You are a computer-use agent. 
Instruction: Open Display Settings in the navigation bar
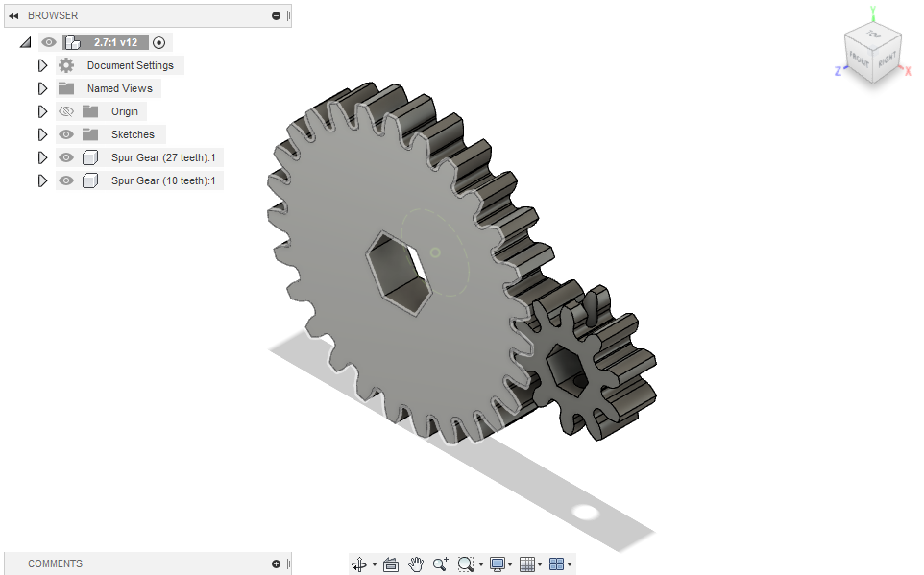coord(498,564)
